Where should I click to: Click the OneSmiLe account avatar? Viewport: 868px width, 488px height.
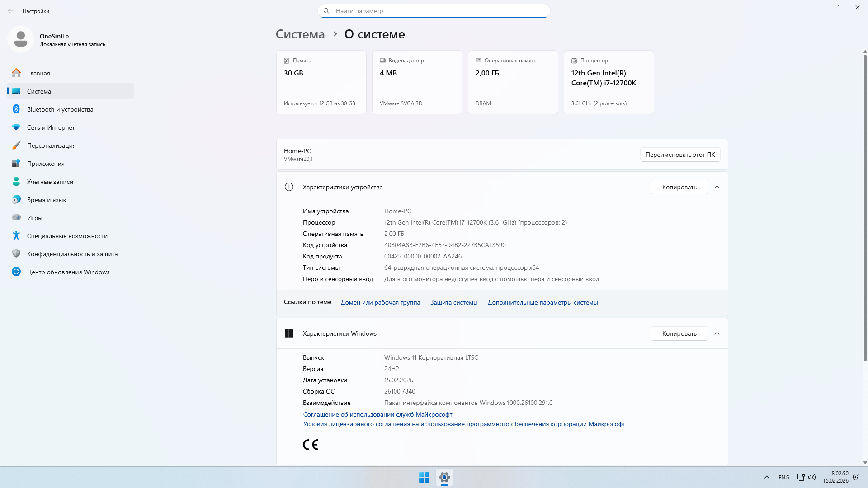pyautogui.click(x=20, y=39)
